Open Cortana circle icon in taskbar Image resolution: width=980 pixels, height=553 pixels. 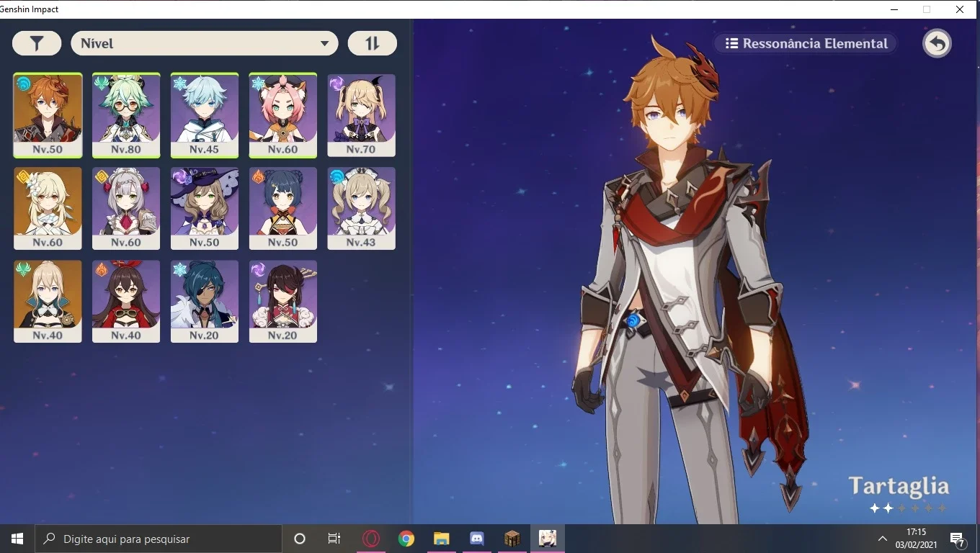pos(300,539)
